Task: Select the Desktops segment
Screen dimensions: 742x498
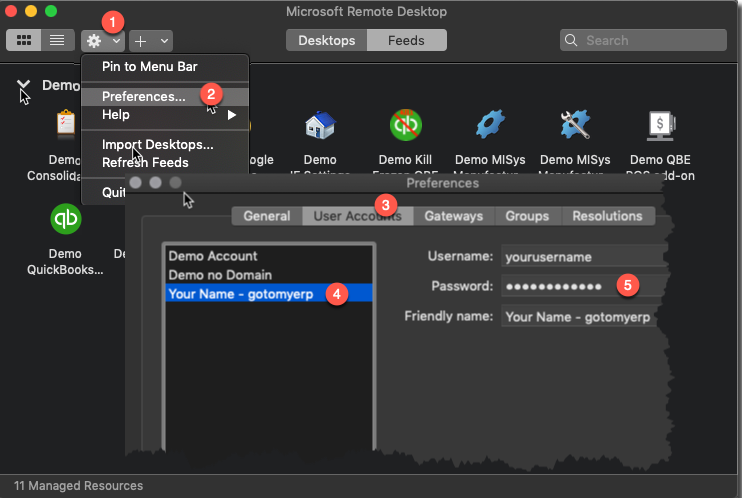Action: tap(327, 40)
